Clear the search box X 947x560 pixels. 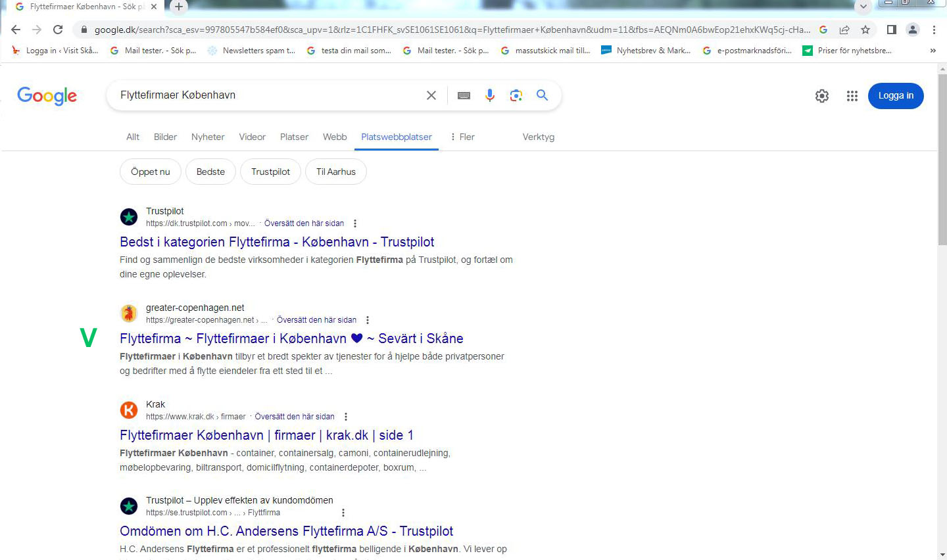point(431,95)
